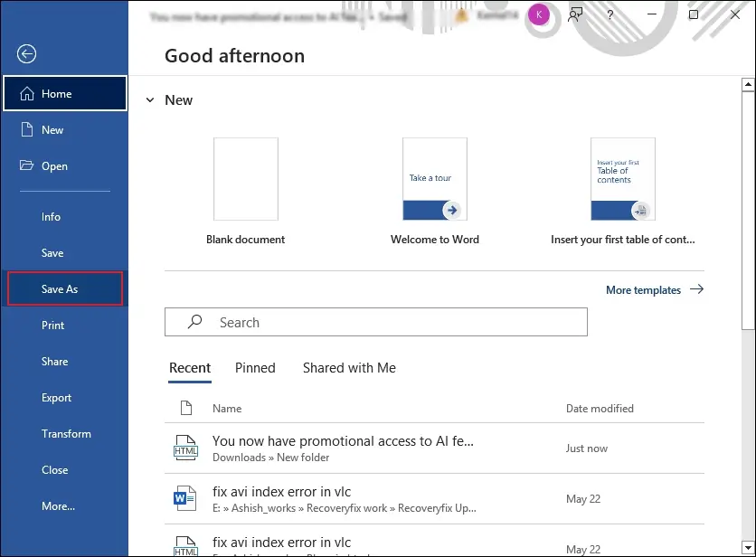Click the More templates link
Screen dimensions: 756x557
(x=643, y=290)
